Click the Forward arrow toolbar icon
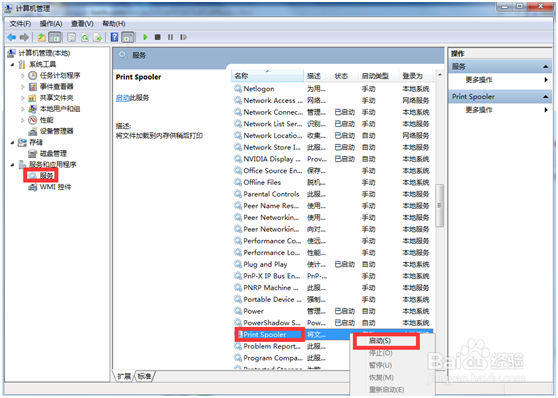 [24, 37]
